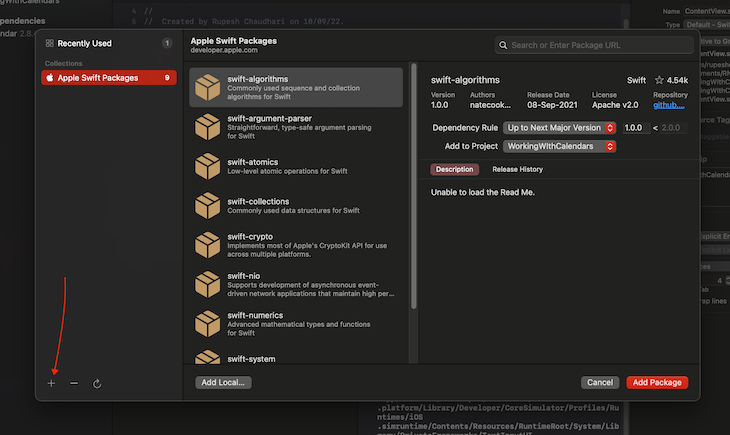Click the package search URL field
Screen dimensions: 730x435
click(594, 45)
